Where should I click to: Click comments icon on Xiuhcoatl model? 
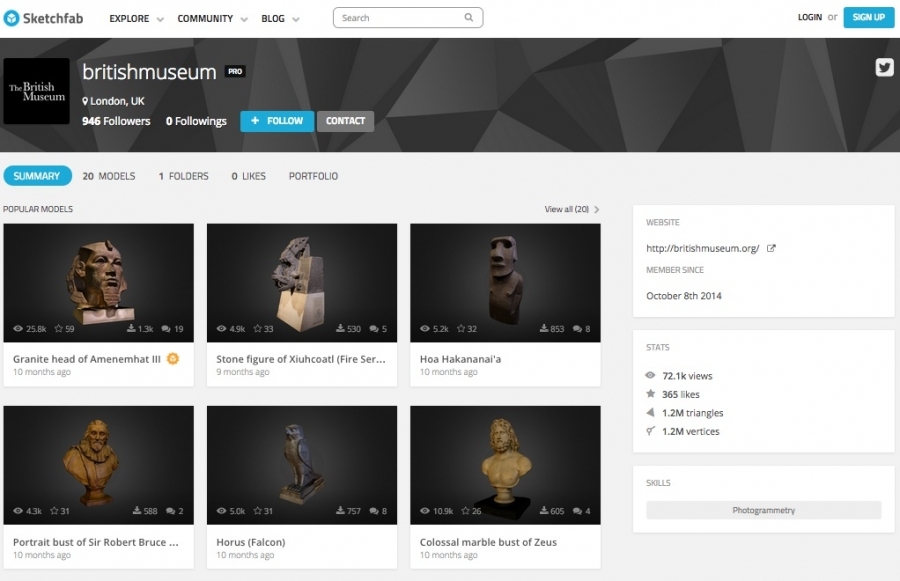coord(374,329)
